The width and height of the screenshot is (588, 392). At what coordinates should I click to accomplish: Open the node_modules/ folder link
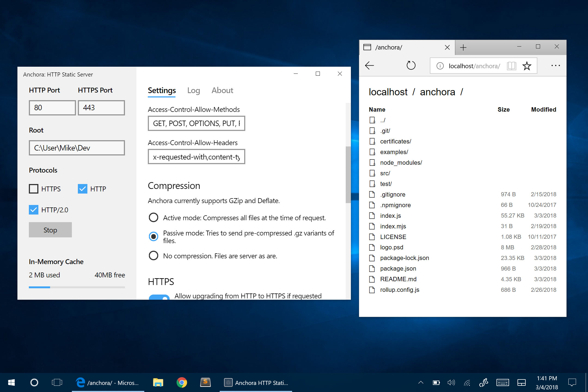[x=401, y=163]
